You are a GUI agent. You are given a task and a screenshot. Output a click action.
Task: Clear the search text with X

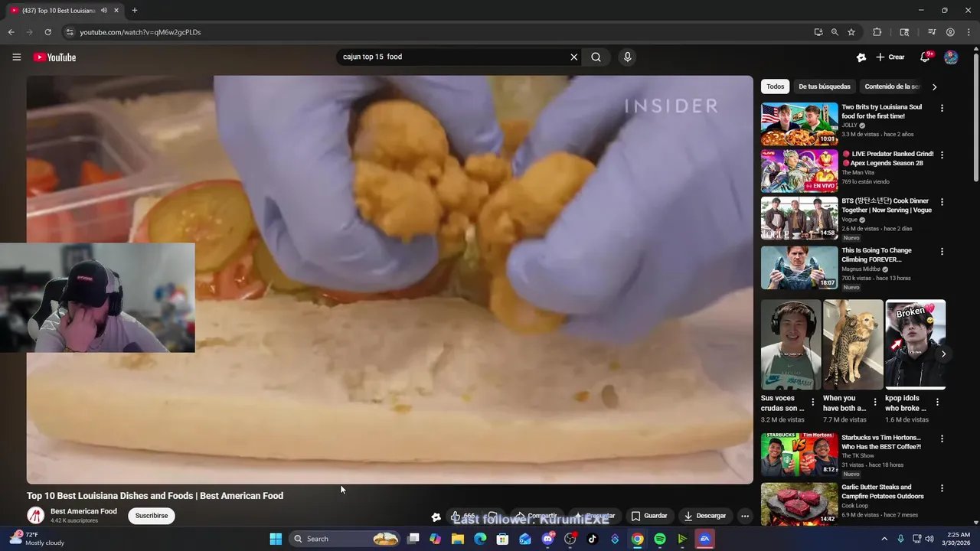(x=573, y=57)
